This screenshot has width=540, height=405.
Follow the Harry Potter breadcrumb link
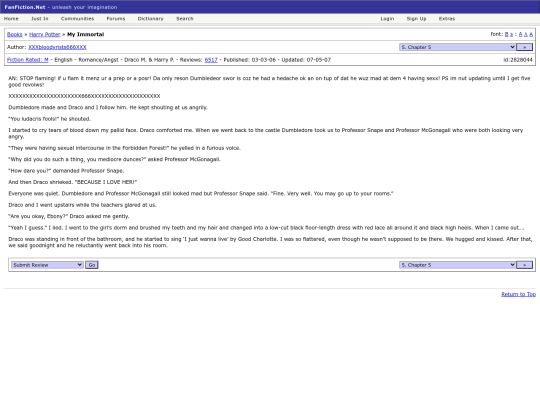[45, 34]
